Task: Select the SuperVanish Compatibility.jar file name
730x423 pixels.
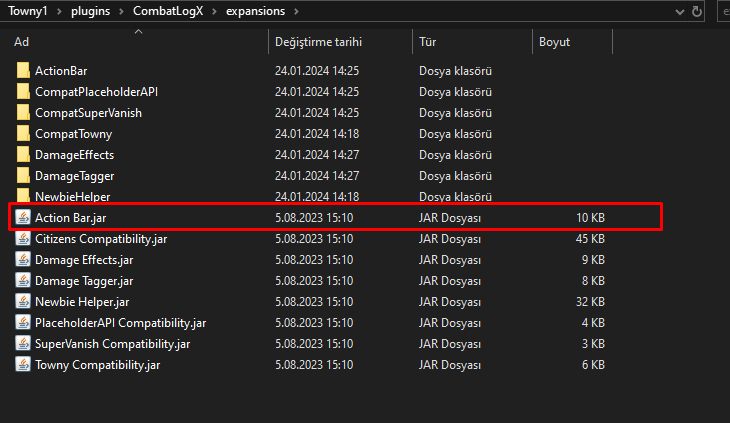Action: 113,343
